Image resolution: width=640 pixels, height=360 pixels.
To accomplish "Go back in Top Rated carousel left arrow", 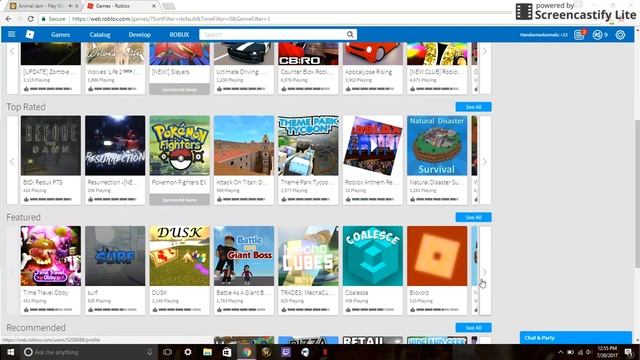I will click(x=12, y=162).
